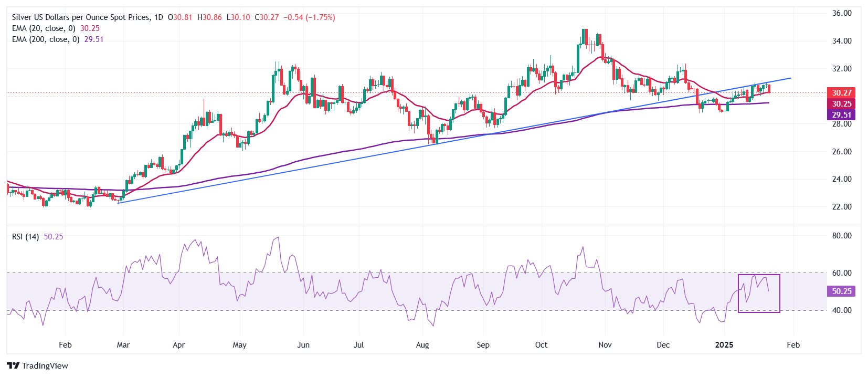This screenshot has height=377, width=868.
Task: Select the EMA (200, close, 0) legend
Action: pos(46,39)
